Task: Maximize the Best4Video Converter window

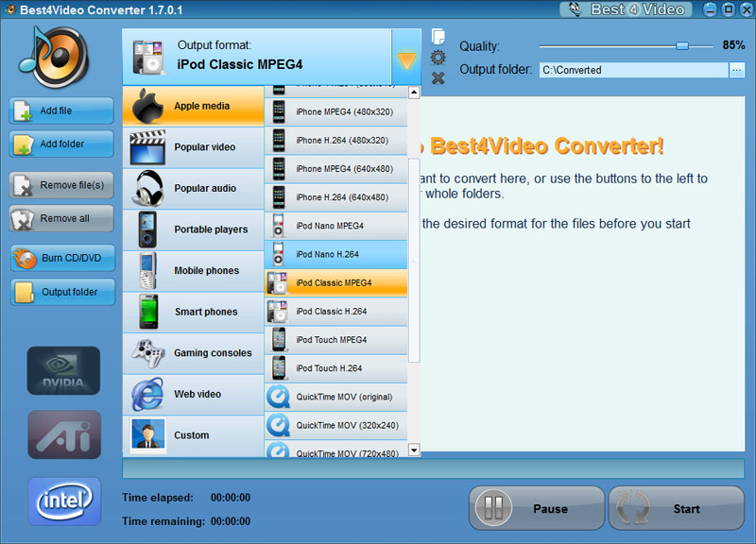Action: [x=729, y=9]
